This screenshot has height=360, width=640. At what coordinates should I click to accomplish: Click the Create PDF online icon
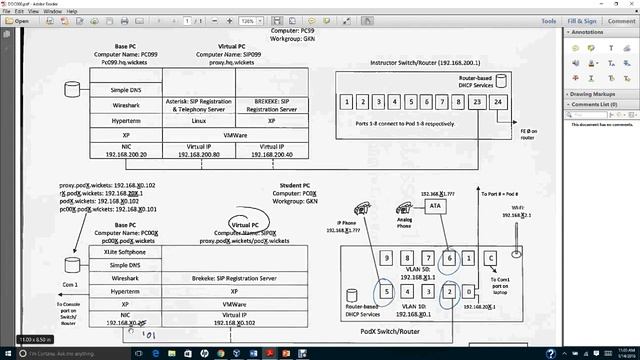click(x=50, y=21)
